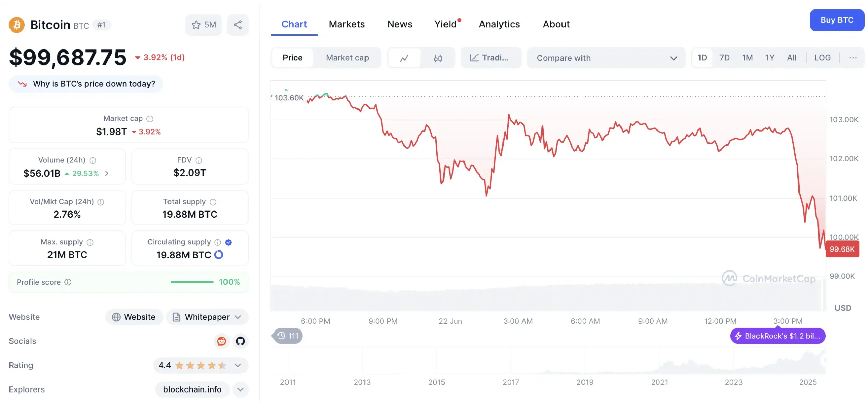Open the TradingView chart button

pos(491,58)
